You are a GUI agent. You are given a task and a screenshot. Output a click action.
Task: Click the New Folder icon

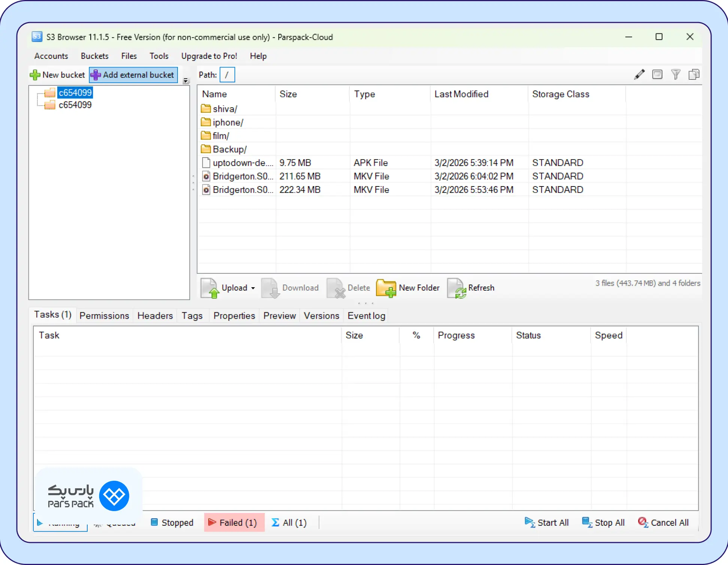[386, 288]
